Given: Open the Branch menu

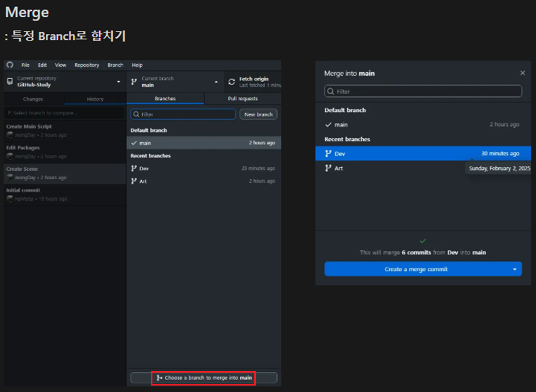Looking at the screenshot, I should pos(115,65).
